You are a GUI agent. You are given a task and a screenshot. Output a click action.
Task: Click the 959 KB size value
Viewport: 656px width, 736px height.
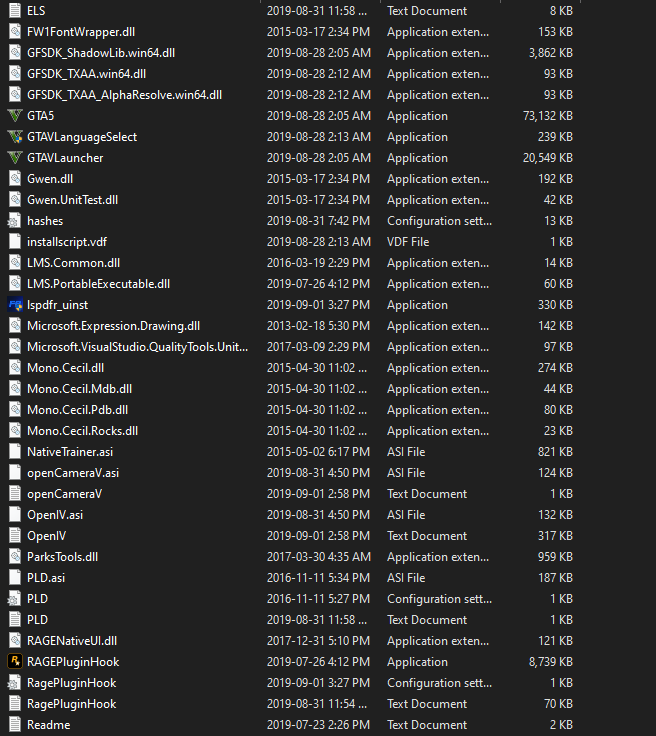tap(555, 557)
